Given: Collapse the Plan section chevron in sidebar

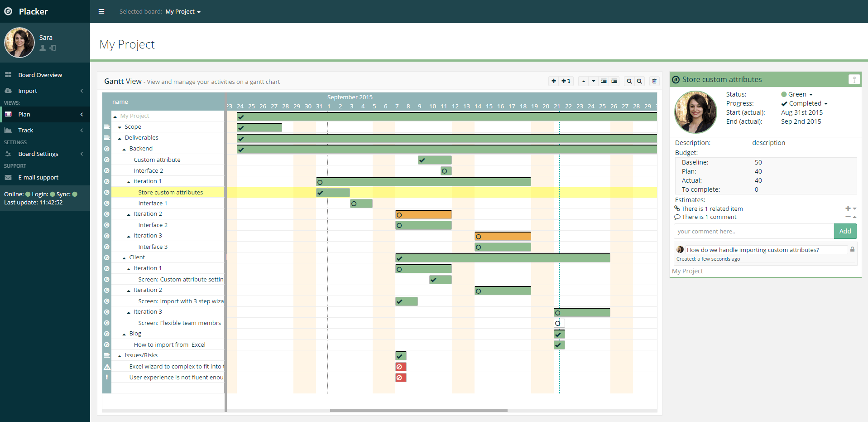Looking at the screenshot, I should (82, 114).
